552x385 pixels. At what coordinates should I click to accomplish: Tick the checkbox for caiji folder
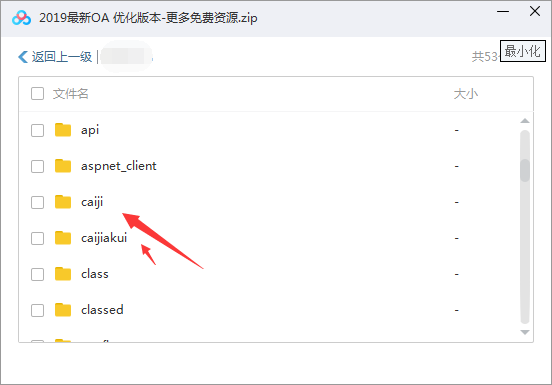(x=37, y=202)
